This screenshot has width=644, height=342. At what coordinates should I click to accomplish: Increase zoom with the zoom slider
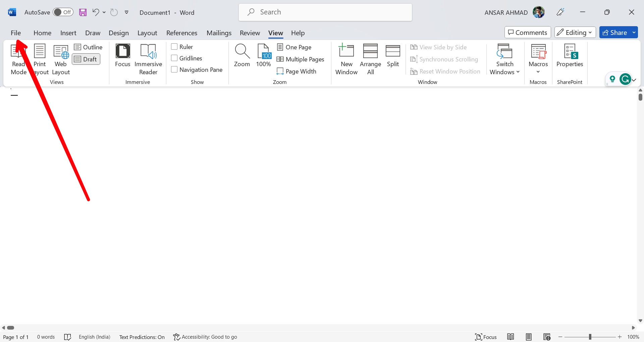coord(620,337)
